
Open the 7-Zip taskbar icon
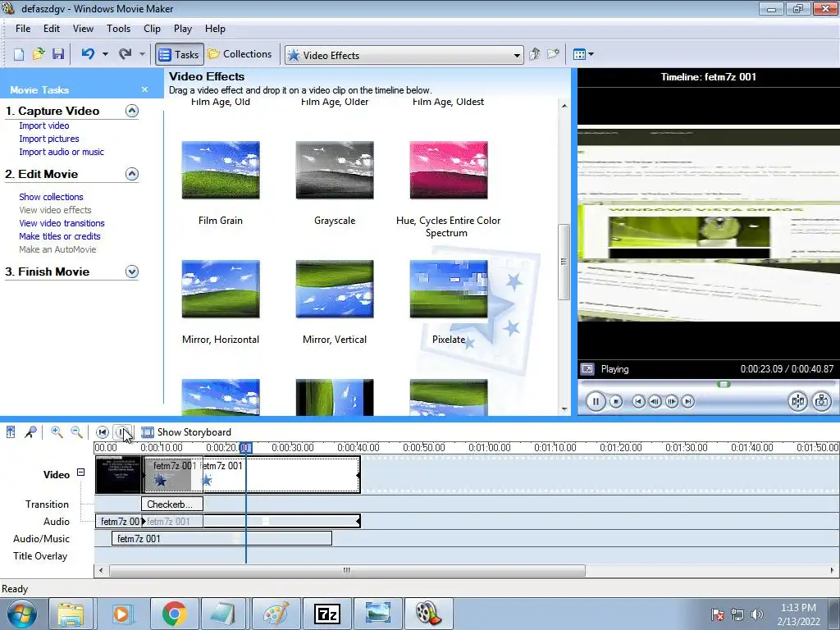coord(327,614)
